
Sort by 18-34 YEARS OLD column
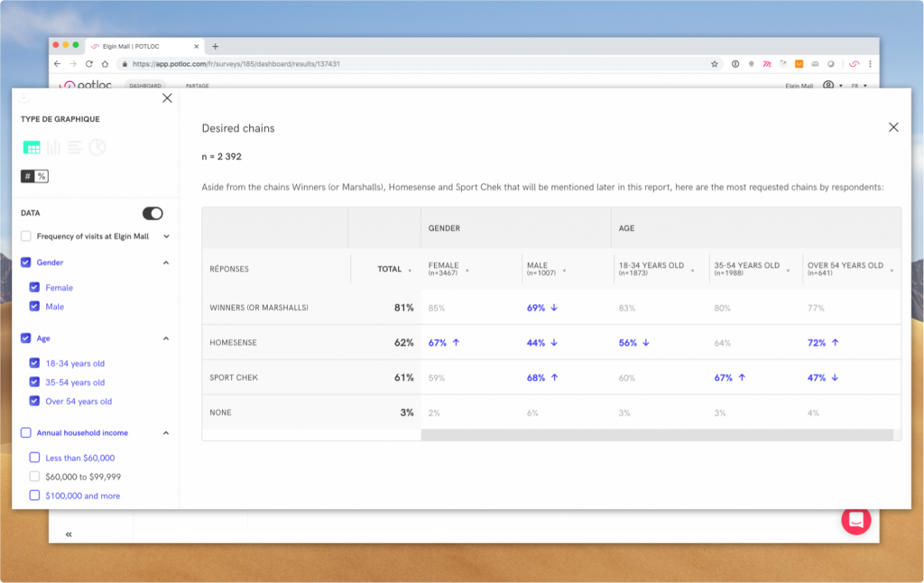(656, 269)
